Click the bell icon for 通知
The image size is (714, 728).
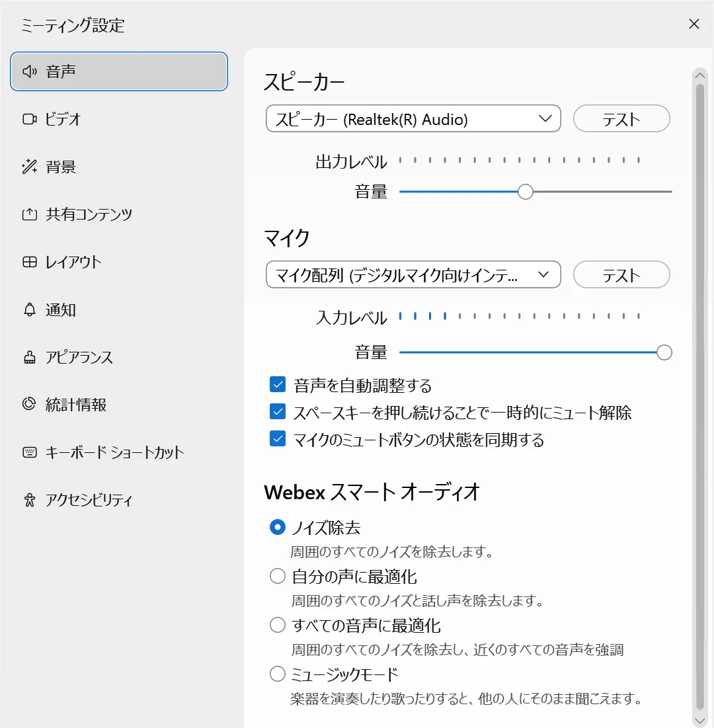point(29,310)
